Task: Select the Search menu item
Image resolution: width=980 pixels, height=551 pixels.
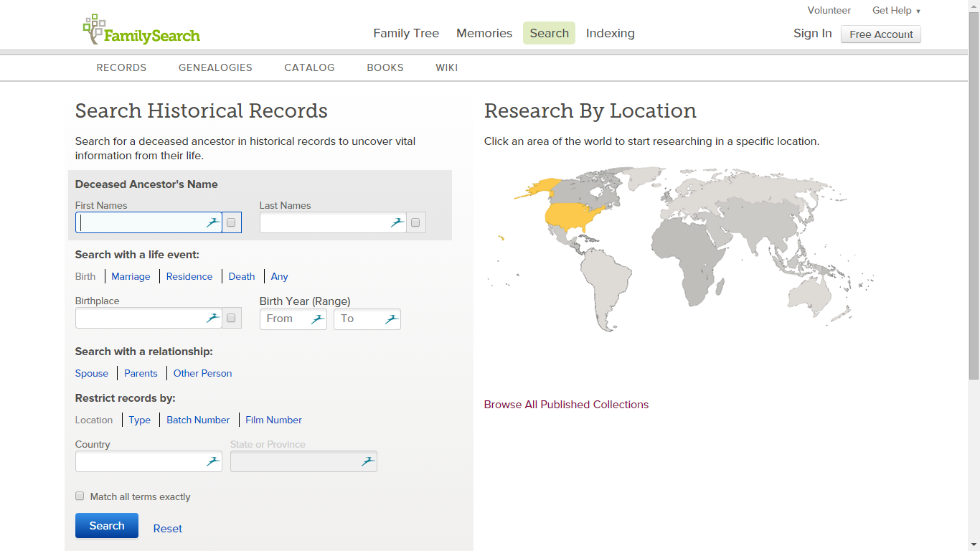Action: [549, 33]
